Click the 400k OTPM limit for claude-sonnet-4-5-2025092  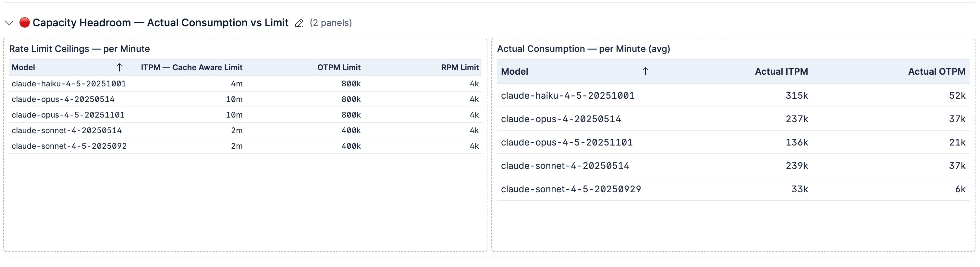pyautogui.click(x=351, y=146)
